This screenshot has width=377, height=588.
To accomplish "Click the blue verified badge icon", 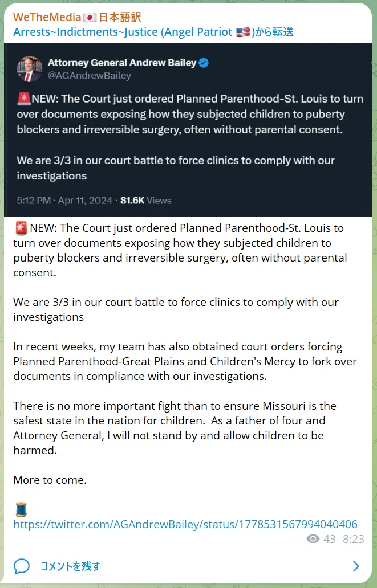I will point(204,63).
